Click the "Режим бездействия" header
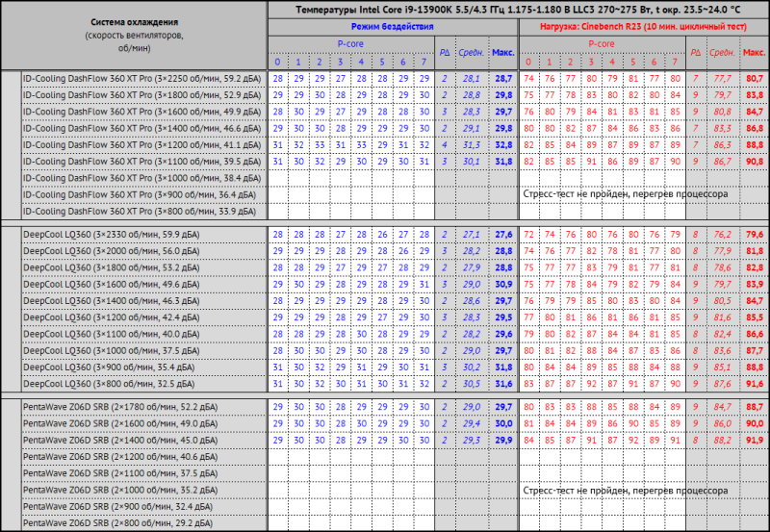This screenshot has height=532, width=770. pyautogui.click(x=392, y=27)
